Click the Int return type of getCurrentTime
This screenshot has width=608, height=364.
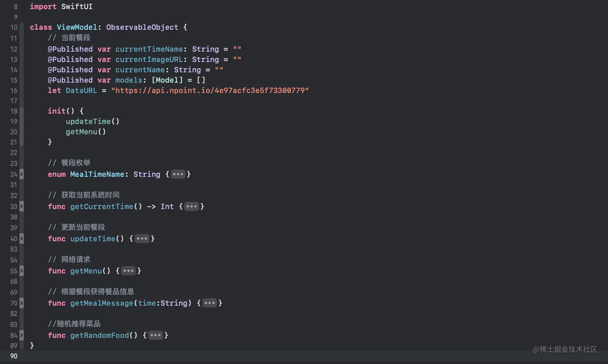167,206
